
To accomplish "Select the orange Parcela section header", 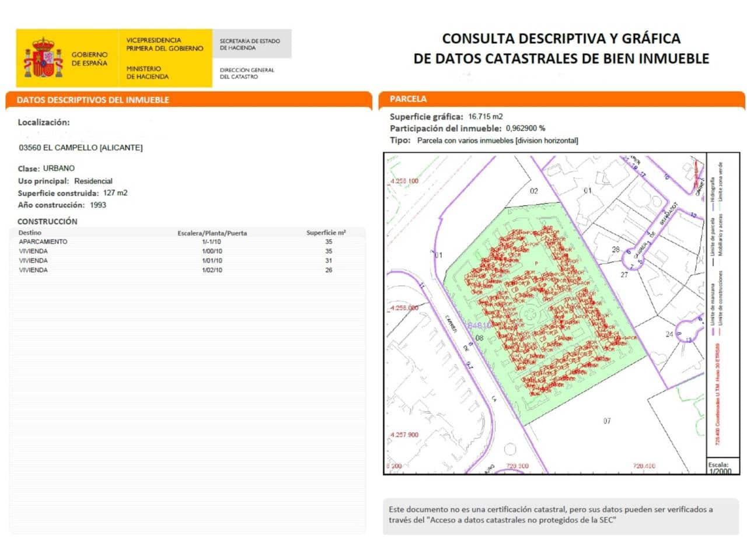I will 409,99.
